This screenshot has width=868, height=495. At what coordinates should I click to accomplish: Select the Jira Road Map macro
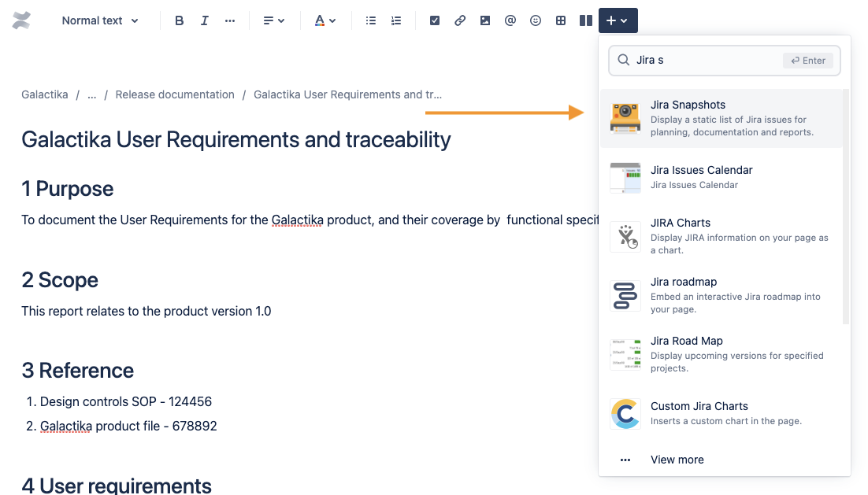point(721,354)
